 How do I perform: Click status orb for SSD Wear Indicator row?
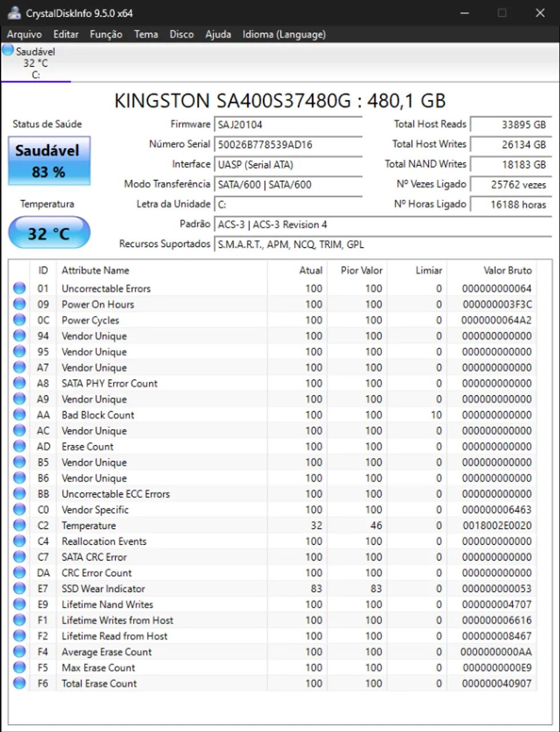[19, 588]
